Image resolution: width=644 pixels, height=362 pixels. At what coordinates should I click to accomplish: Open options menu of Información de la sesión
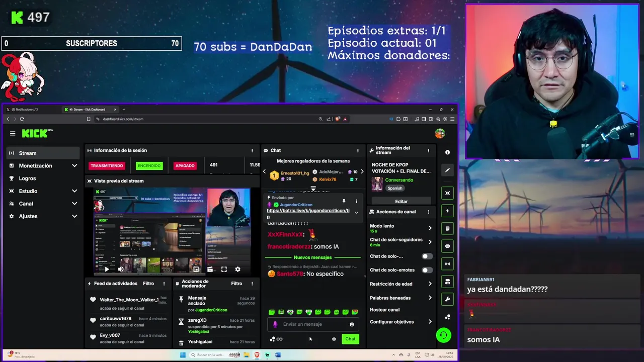pos(252,150)
